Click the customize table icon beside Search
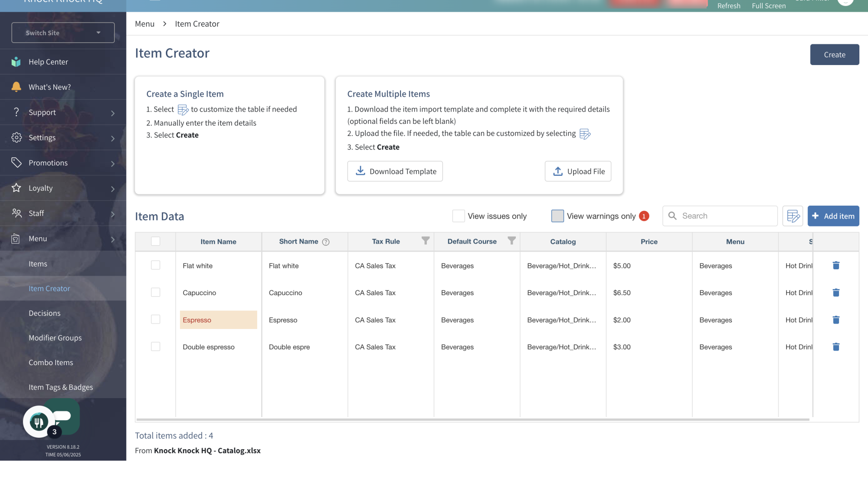The image size is (868, 488). tap(793, 216)
